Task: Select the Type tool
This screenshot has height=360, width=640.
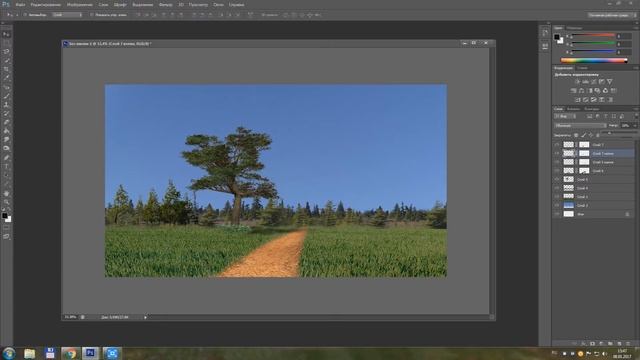Action: pyautogui.click(x=7, y=167)
